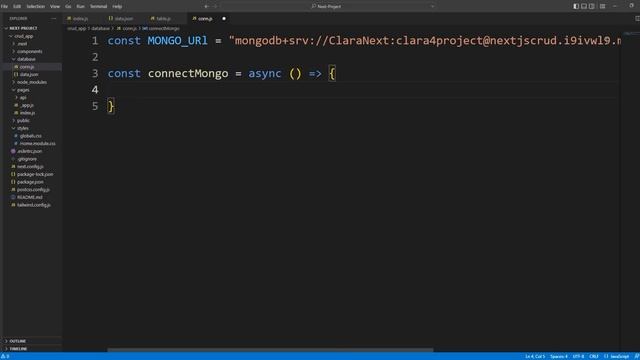Collapse the crud_app folder

tap(24, 36)
